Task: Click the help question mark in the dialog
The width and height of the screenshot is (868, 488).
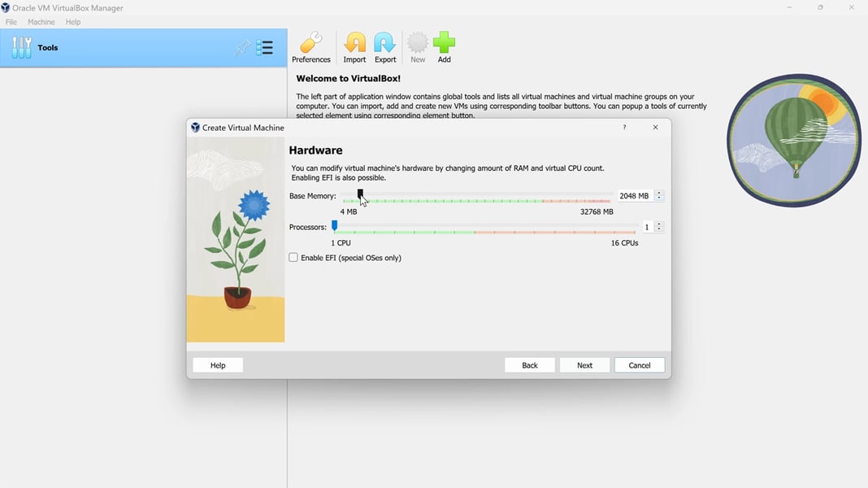Action: (623, 128)
